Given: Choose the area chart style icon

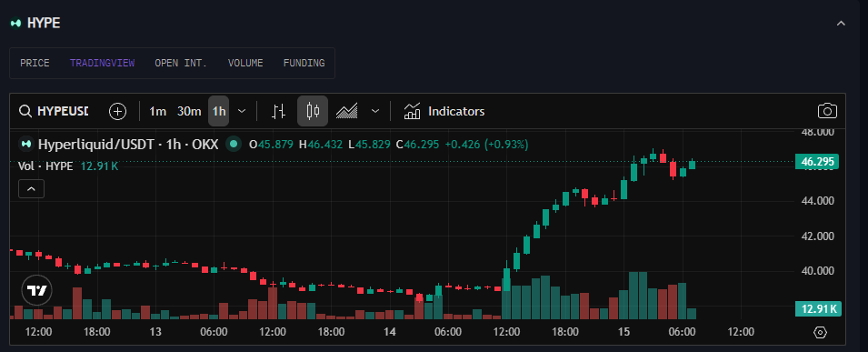Looking at the screenshot, I should (x=347, y=111).
